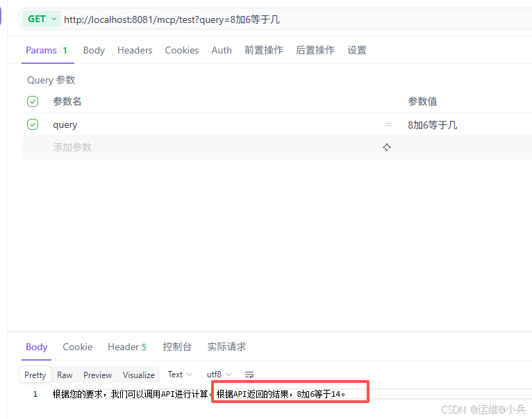
Task: Click the Query 参数 section label
Action: click(x=51, y=80)
